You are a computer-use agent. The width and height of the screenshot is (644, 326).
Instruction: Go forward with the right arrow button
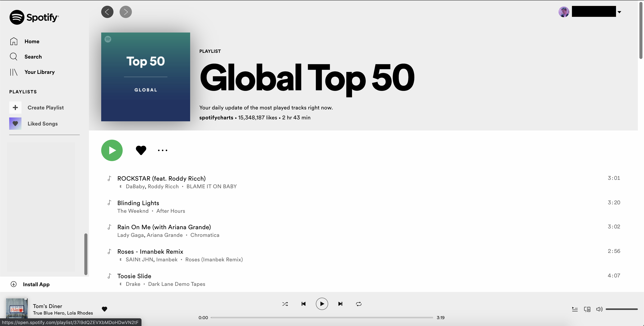[126, 12]
